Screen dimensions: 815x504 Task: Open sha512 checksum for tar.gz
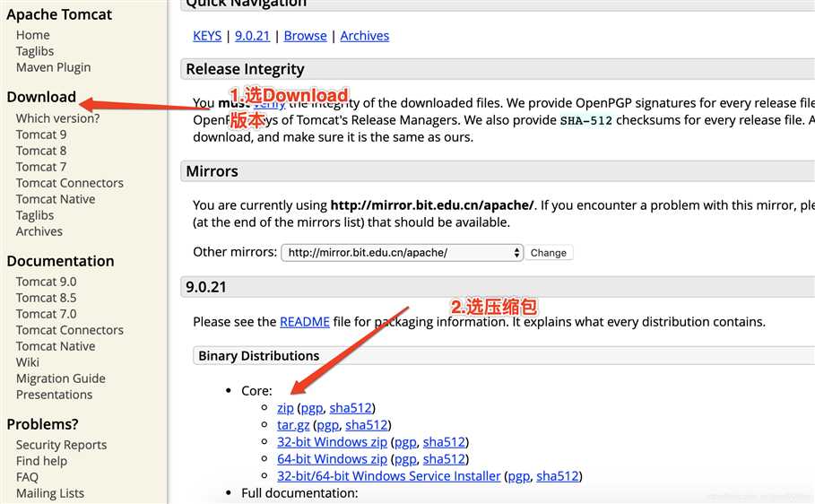[367, 425]
